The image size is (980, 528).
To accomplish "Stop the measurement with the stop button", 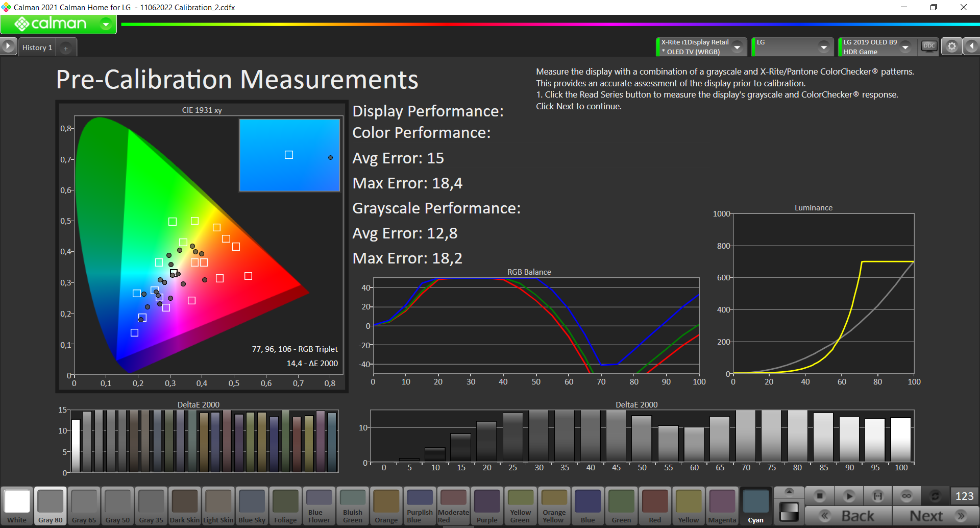I will coord(820,496).
